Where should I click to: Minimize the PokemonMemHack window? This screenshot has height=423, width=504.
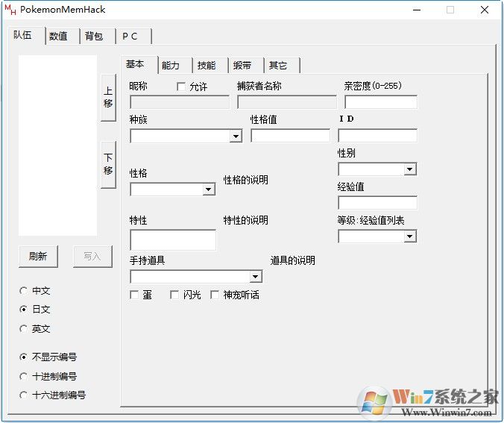tap(417, 10)
